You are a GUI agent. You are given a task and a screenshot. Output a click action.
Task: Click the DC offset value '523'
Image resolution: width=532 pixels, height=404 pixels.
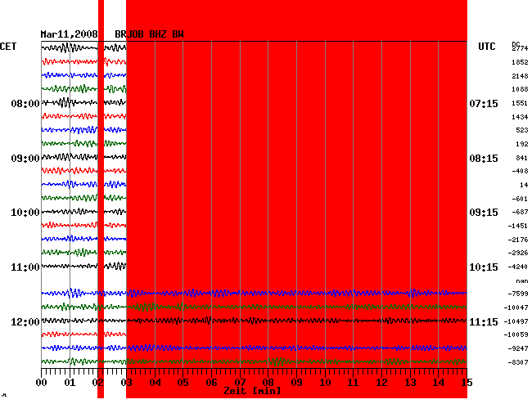(522, 130)
